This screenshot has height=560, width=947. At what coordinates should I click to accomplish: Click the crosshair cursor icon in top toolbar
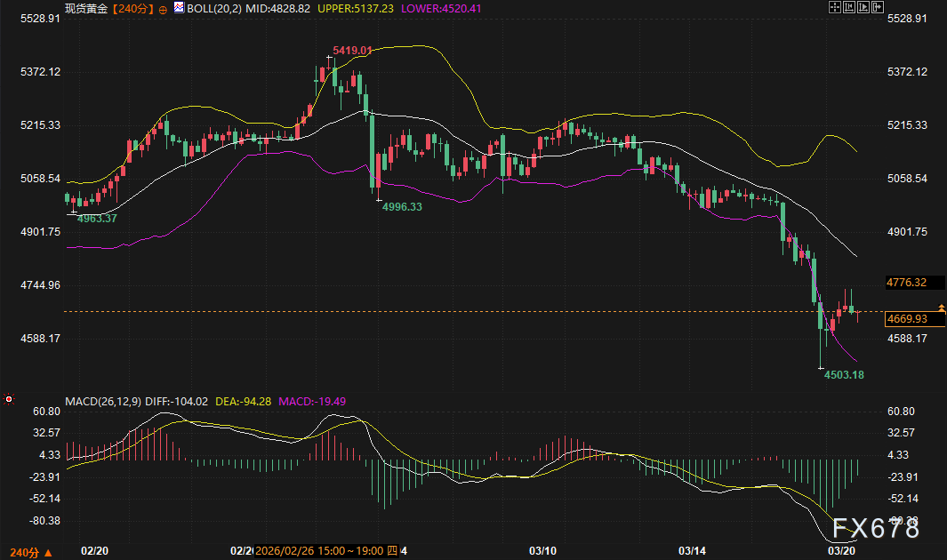coord(834,7)
